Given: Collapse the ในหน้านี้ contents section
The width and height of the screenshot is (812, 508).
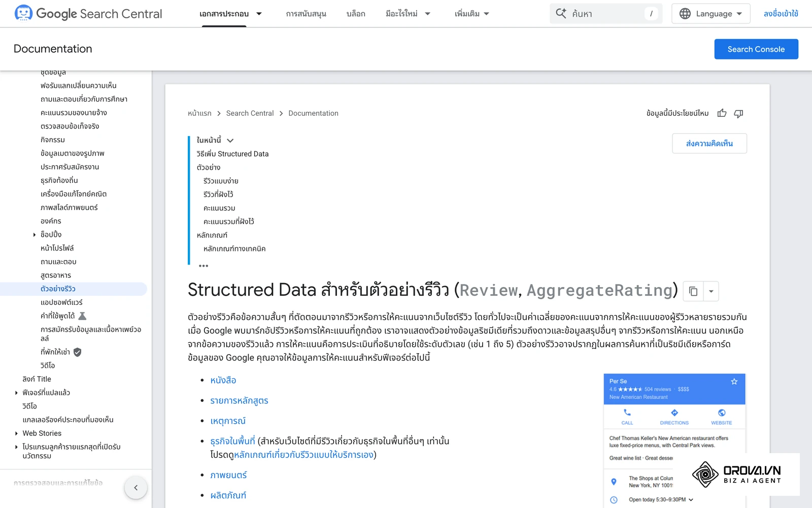Looking at the screenshot, I should (x=230, y=141).
